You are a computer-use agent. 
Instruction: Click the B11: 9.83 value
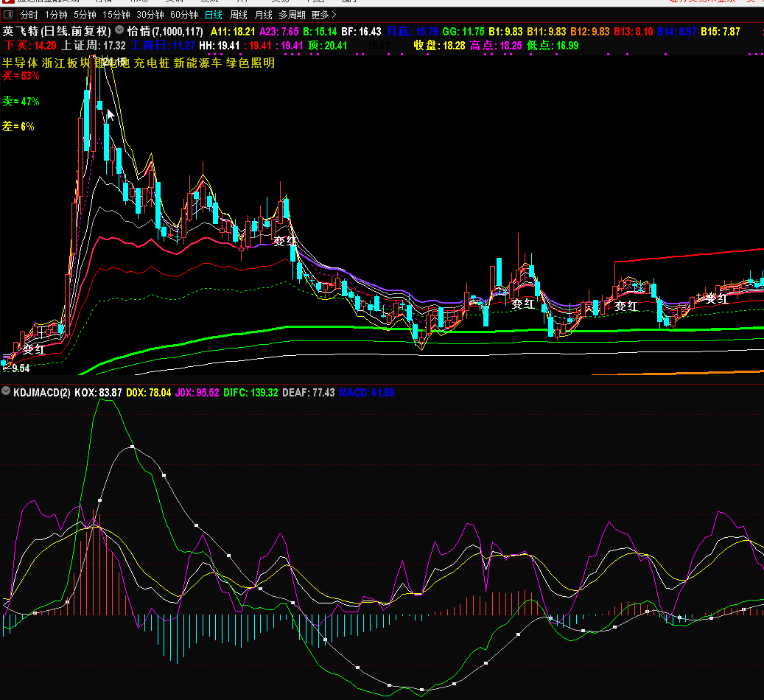(546, 32)
